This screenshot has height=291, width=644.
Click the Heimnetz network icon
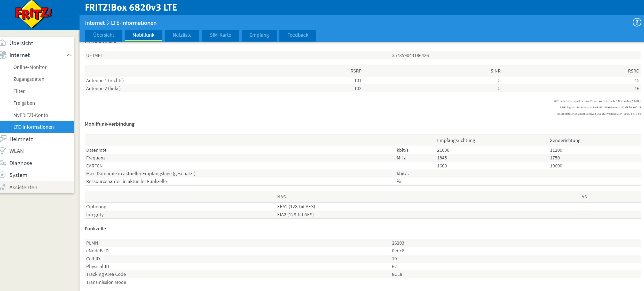pos(3,139)
